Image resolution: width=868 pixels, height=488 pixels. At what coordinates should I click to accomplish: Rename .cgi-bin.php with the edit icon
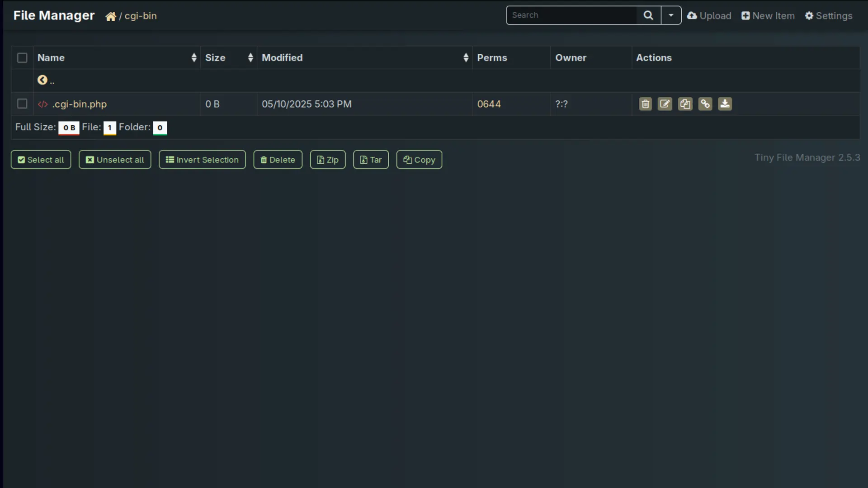(665, 104)
